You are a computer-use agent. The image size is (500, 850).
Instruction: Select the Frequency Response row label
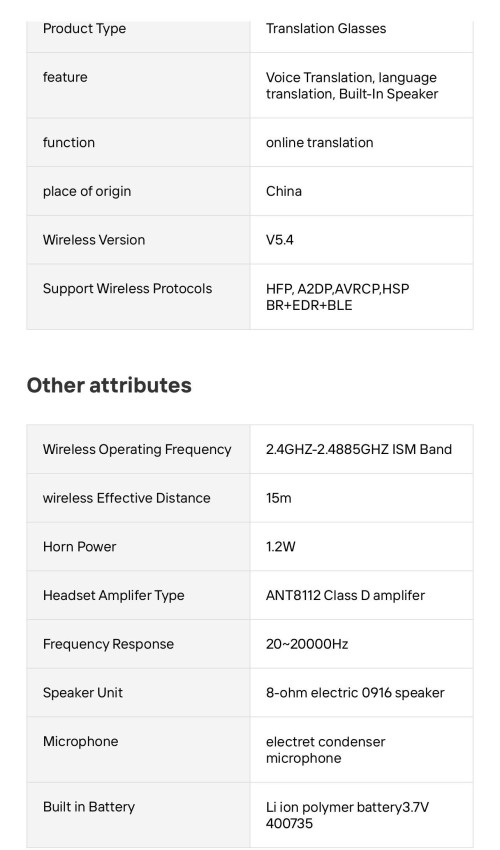point(108,645)
